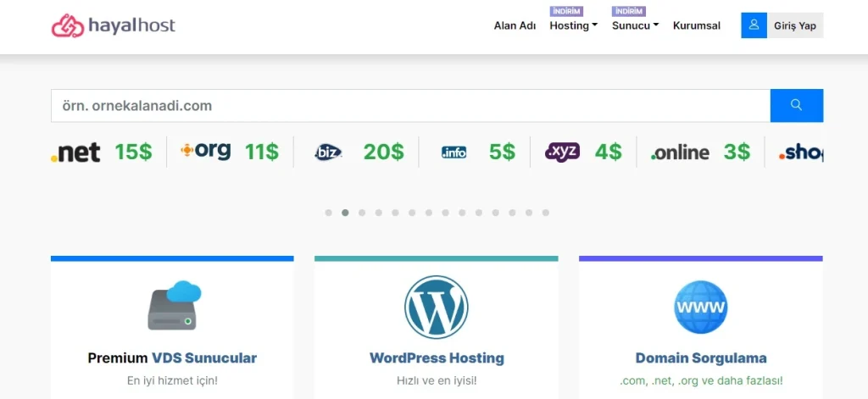The height and width of the screenshot is (399, 868).
Task: Select the tenth carousel dot
Action: 479,213
